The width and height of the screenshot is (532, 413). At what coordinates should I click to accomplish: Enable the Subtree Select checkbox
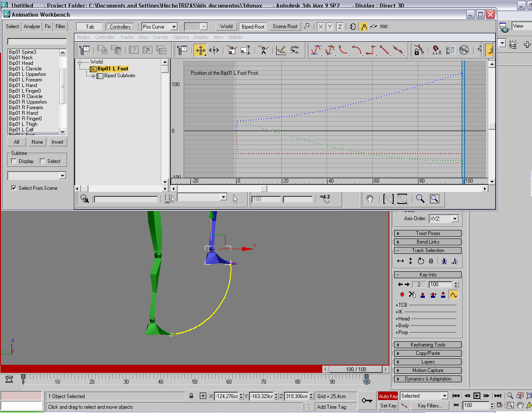[42, 161]
